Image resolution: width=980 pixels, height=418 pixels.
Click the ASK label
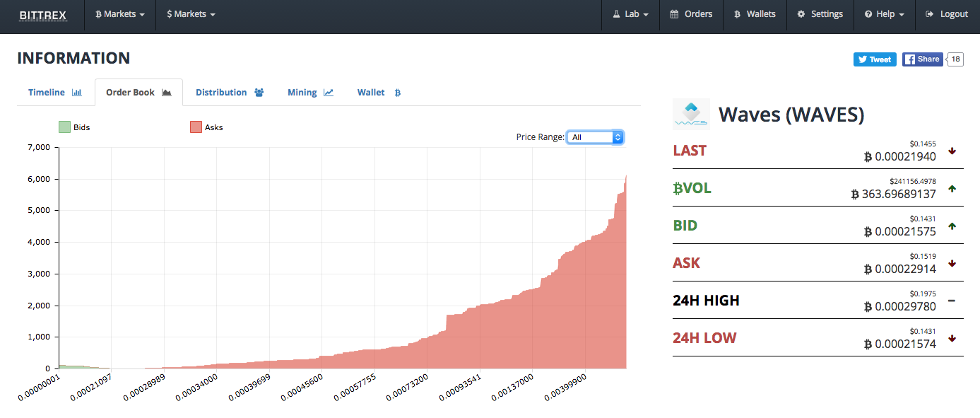point(687,263)
